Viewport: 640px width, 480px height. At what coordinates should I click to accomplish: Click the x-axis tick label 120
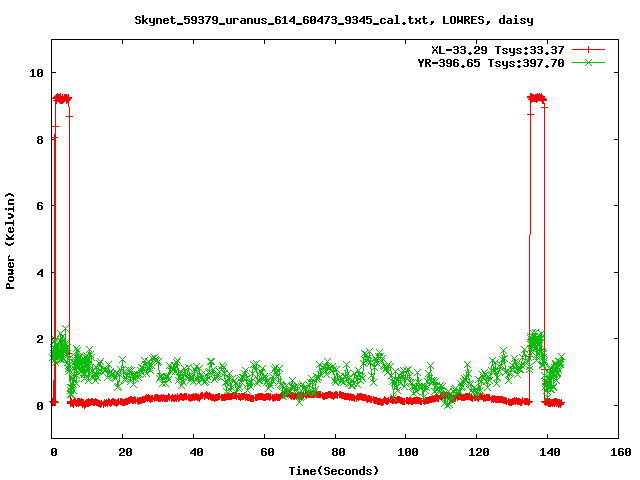(479, 452)
